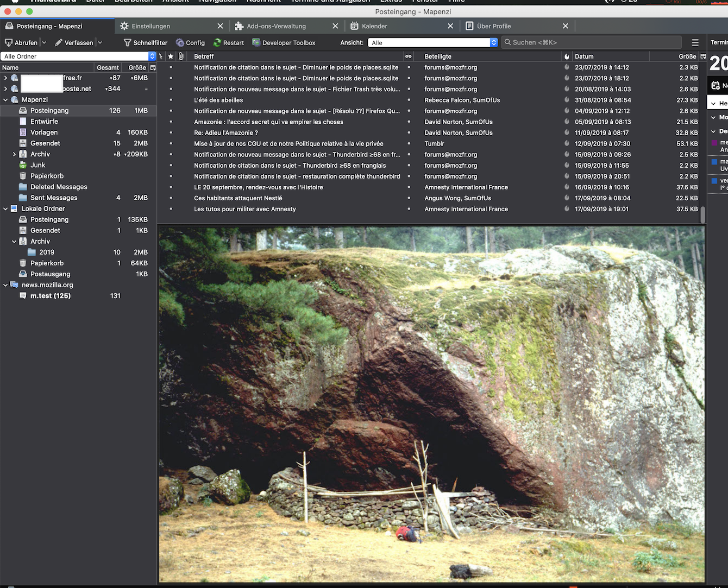Click the Verfassen compose button
The width and height of the screenshot is (728, 588).
tap(74, 42)
